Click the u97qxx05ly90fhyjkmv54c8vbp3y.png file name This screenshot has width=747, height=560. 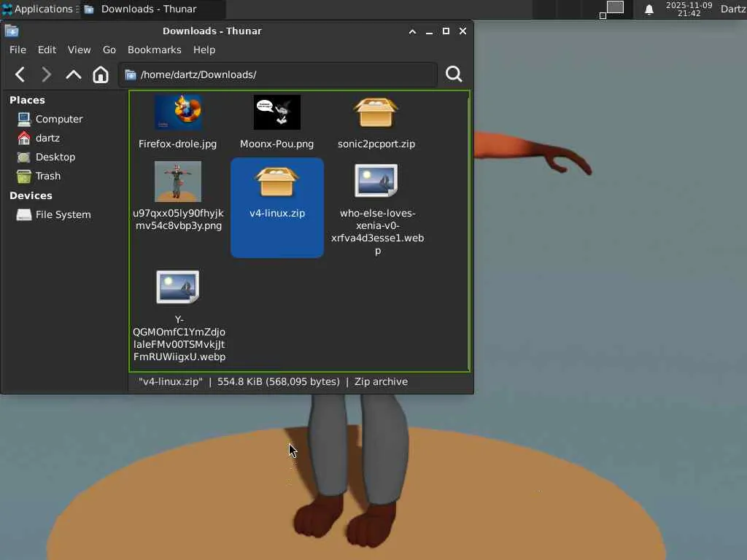tap(178, 219)
